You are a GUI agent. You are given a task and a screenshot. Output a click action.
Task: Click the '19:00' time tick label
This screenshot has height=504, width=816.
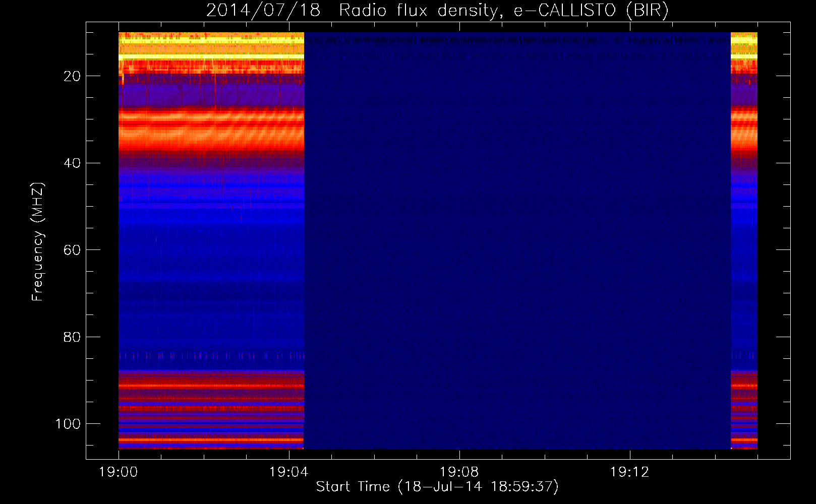click(119, 472)
